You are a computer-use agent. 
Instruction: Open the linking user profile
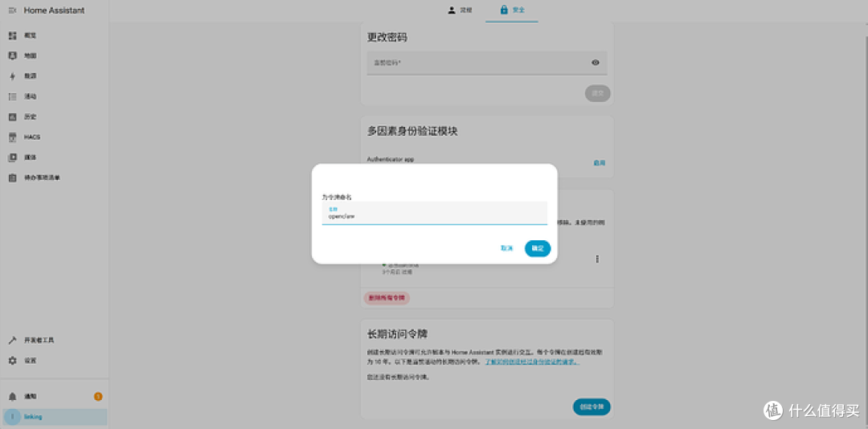click(55, 416)
